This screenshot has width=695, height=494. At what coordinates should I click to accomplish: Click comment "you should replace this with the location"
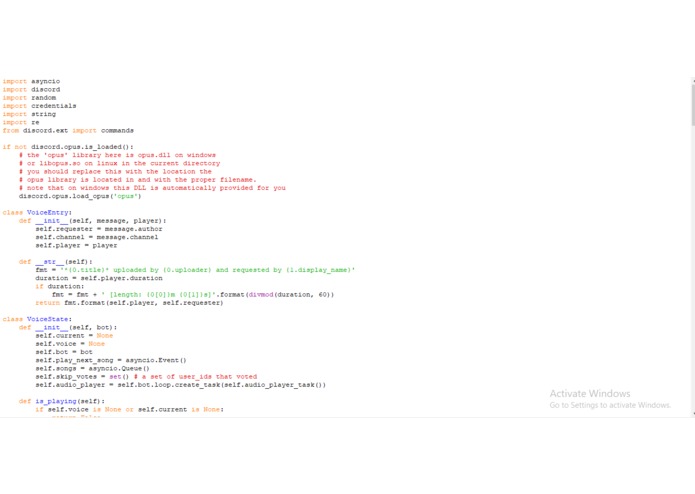point(115,171)
